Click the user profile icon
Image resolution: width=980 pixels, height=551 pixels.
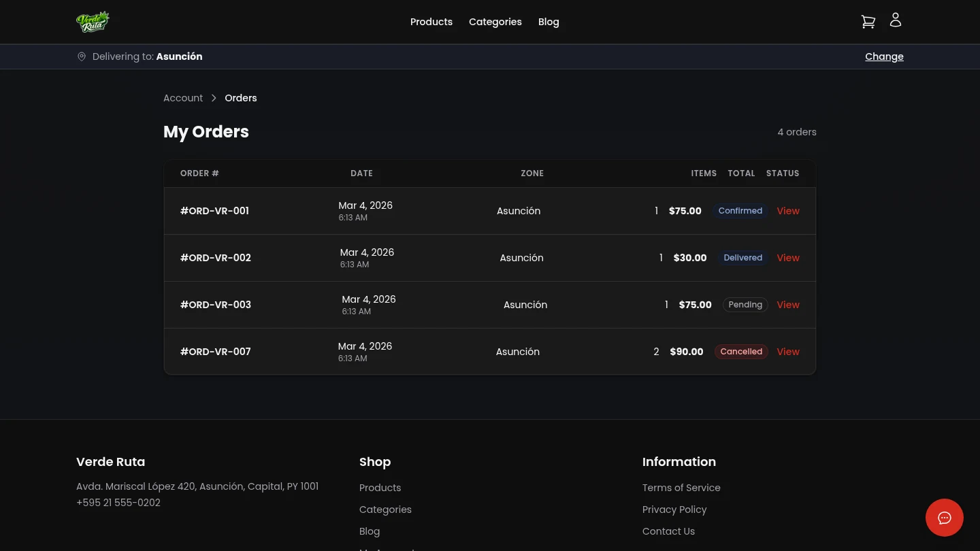(896, 20)
